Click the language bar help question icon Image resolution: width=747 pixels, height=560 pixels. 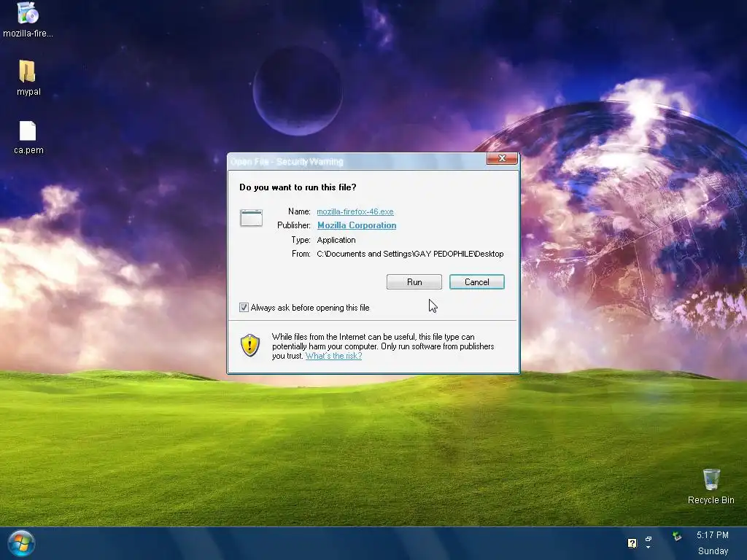click(632, 542)
